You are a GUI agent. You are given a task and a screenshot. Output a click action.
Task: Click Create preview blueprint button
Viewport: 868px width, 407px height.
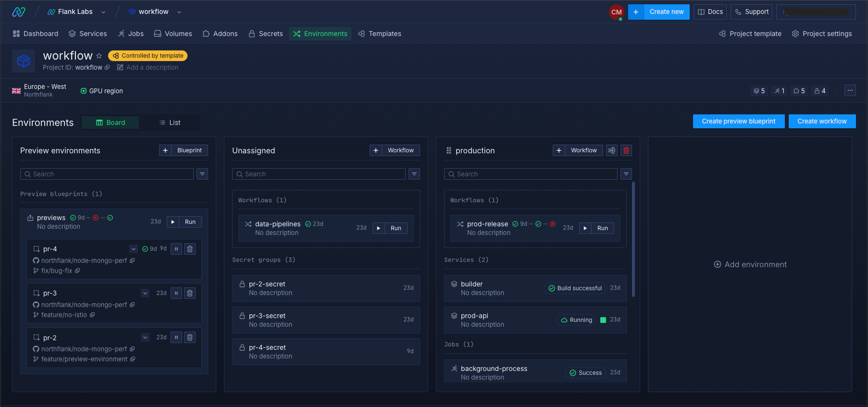[x=738, y=121]
